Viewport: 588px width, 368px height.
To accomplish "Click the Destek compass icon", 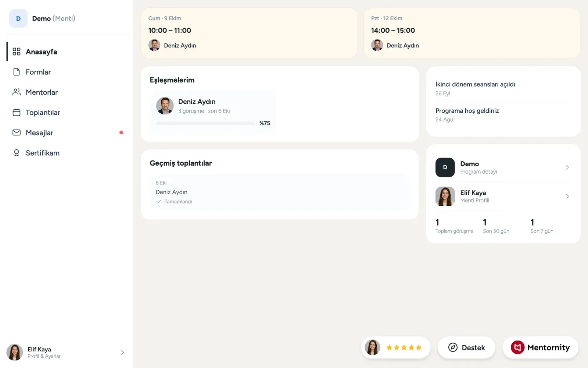I will (453, 347).
